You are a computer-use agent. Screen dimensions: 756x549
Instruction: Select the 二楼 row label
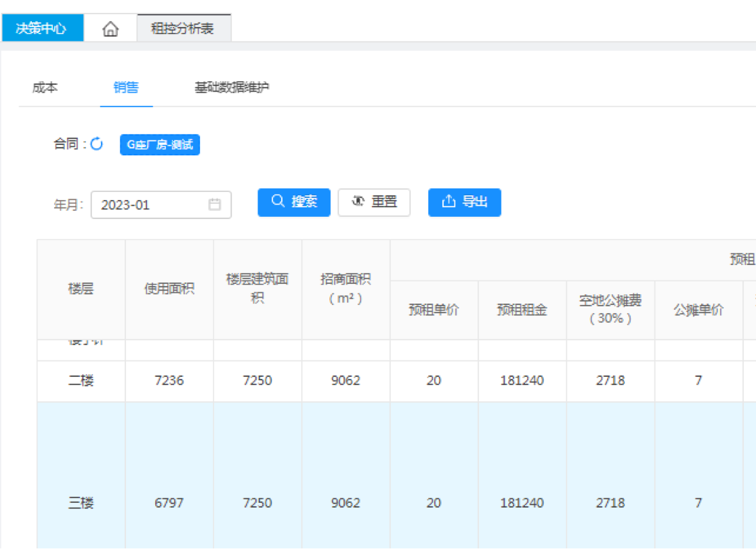(x=81, y=381)
